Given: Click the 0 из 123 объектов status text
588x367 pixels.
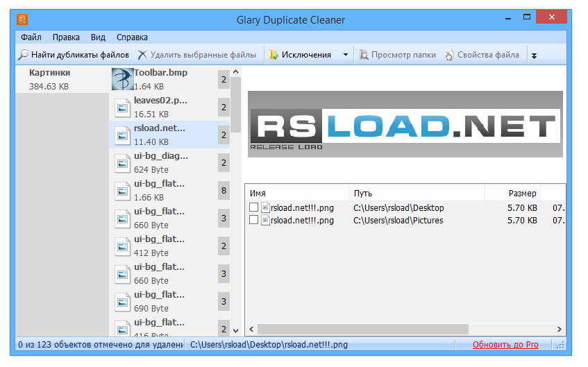Looking at the screenshot, I should [x=101, y=345].
